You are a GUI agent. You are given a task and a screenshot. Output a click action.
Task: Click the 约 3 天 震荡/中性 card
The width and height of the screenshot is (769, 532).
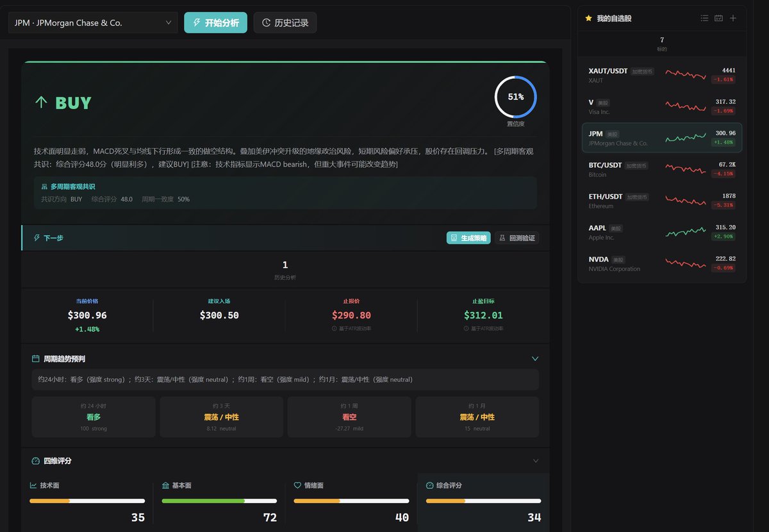221,417
